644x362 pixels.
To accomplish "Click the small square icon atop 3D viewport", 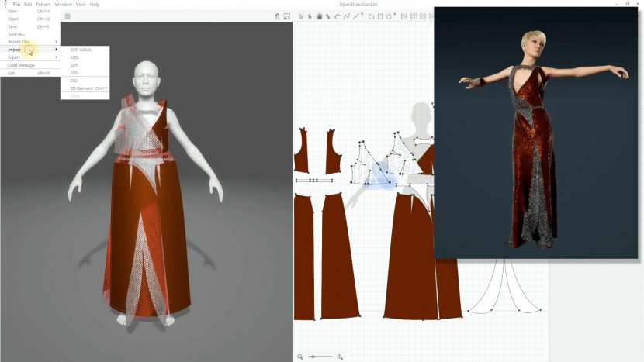I will pos(68,16).
